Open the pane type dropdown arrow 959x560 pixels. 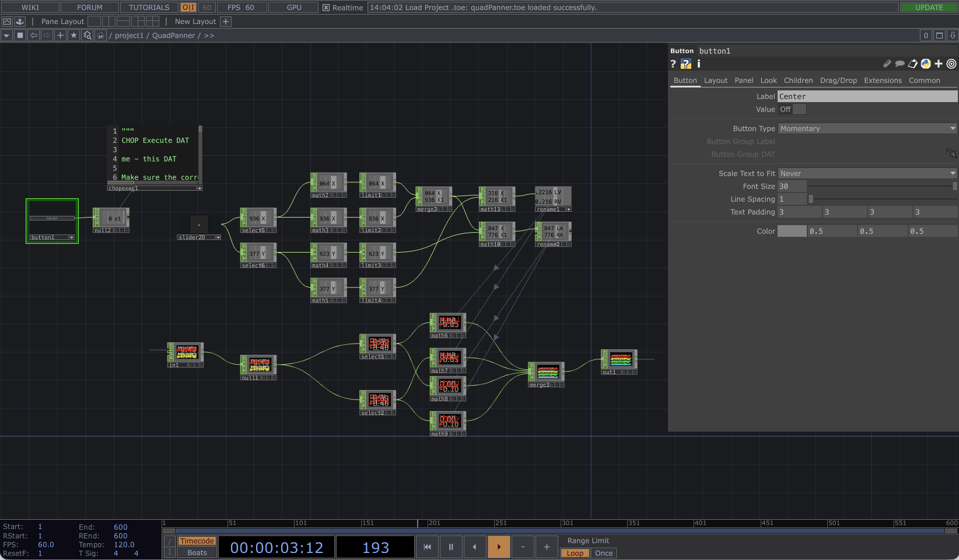pyautogui.click(x=6, y=36)
